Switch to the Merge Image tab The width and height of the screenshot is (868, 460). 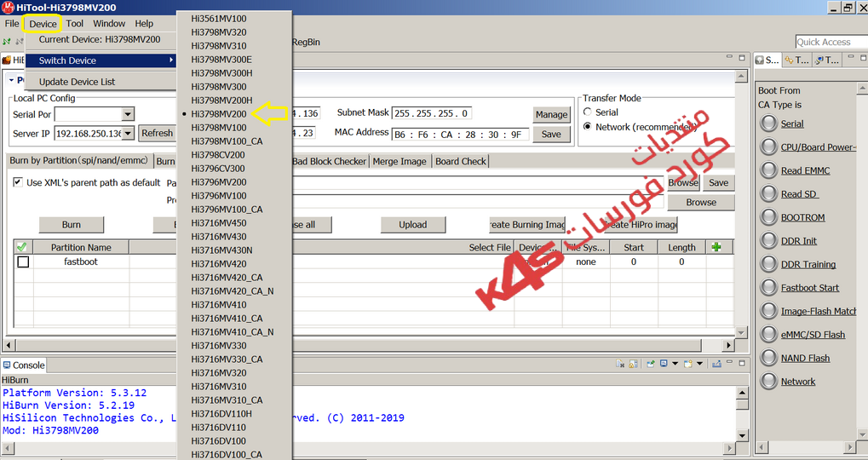[x=400, y=161]
